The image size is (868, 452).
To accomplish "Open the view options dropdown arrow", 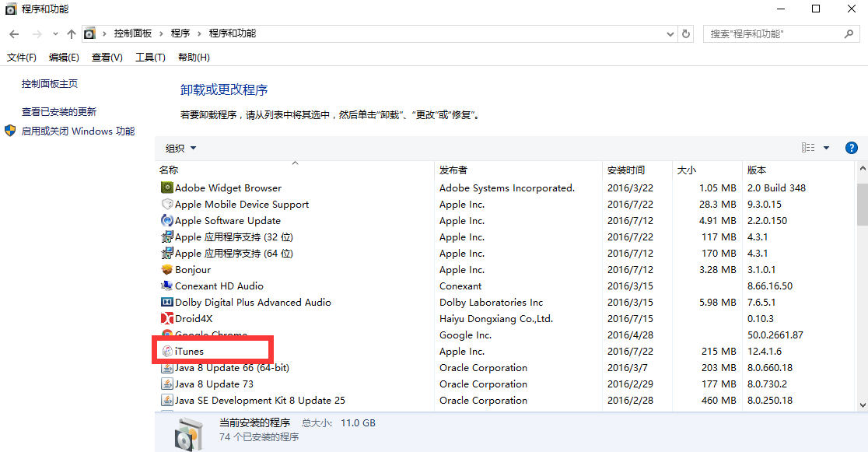I will pyautogui.click(x=827, y=148).
